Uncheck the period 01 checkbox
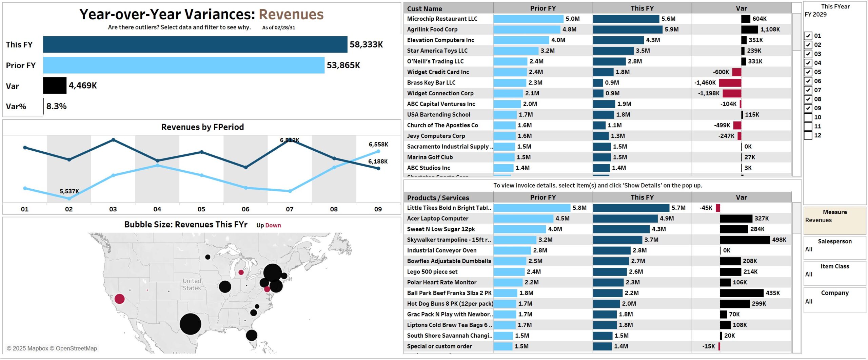868x360 pixels. click(x=808, y=36)
